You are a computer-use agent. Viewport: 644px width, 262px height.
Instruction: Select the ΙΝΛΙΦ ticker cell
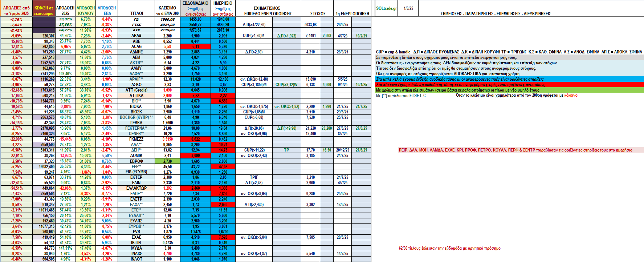coord(136,254)
